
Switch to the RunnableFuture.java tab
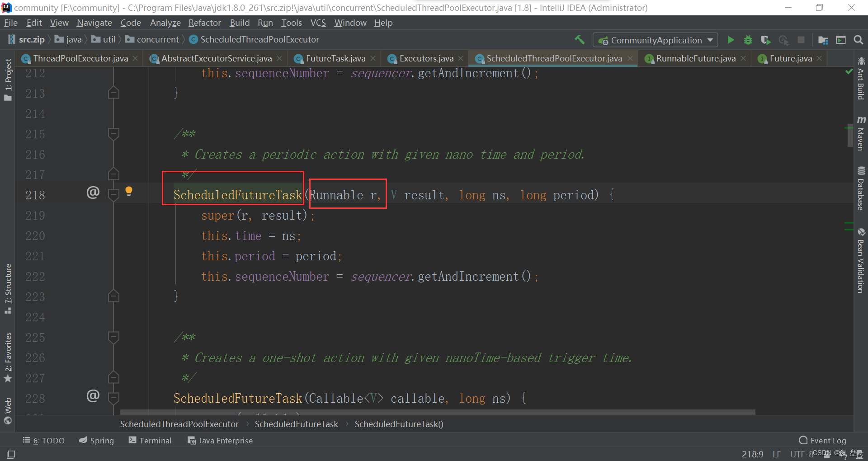696,58
